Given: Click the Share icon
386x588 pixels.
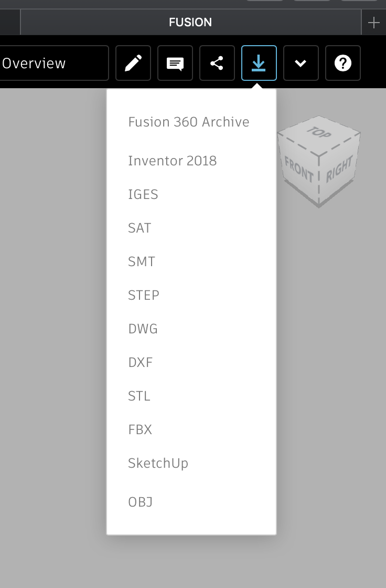Looking at the screenshot, I should point(217,63).
